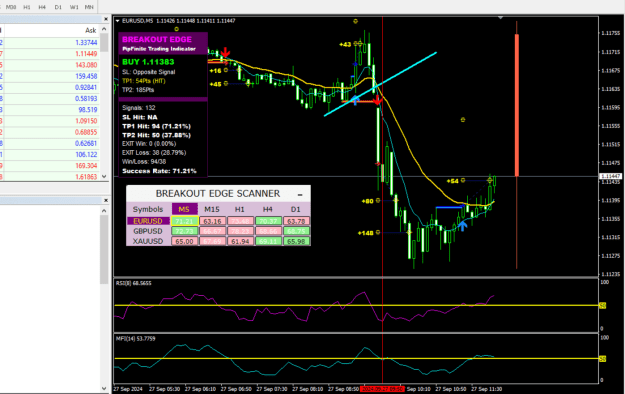Click the Success Rate 71.21% line
The height and width of the screenshot is (394, 625).
159,171
